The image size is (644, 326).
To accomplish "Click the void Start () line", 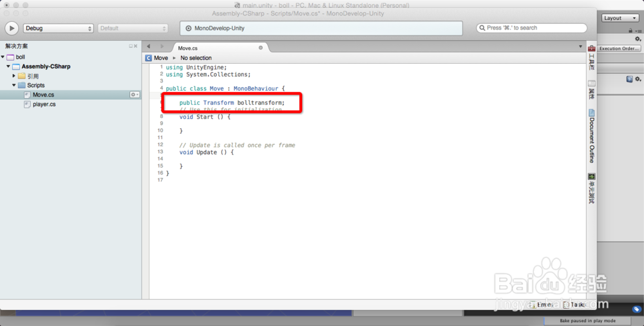I will point(205,117).
